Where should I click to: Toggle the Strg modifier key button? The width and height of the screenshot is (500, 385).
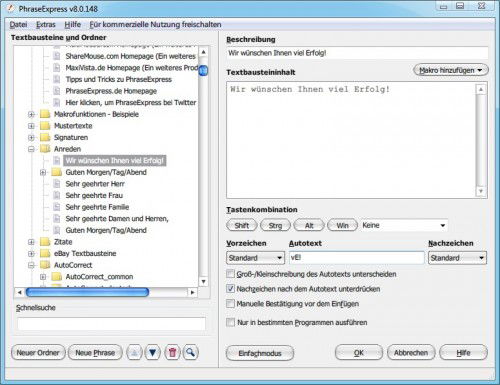pyautogui.click(x=275, y=225)
